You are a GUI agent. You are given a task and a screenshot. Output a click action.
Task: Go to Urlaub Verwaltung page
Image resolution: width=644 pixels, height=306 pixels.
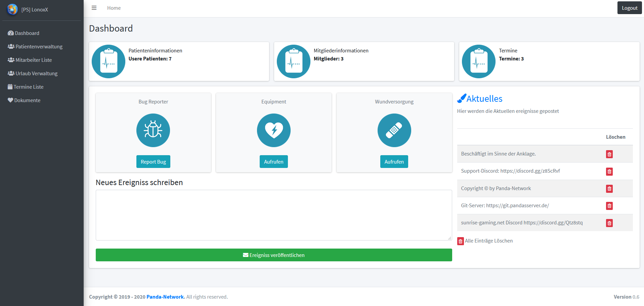tap(36, 74)
